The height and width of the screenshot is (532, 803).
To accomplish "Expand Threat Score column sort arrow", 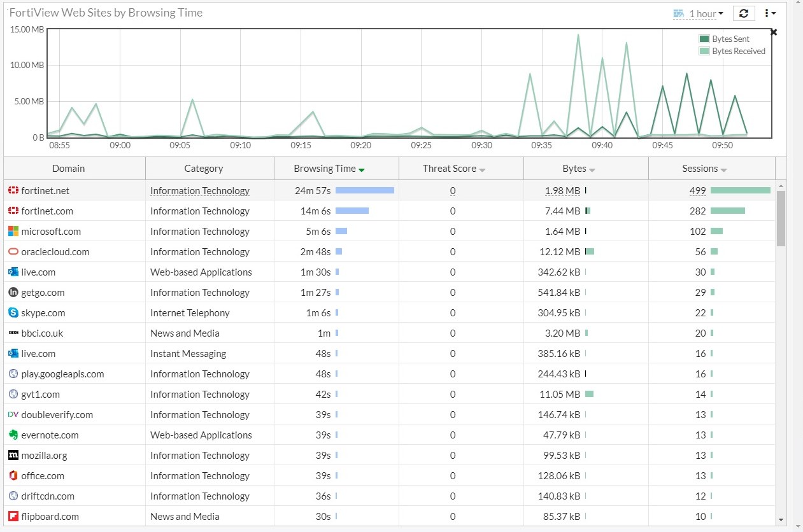I will point(482,170).
